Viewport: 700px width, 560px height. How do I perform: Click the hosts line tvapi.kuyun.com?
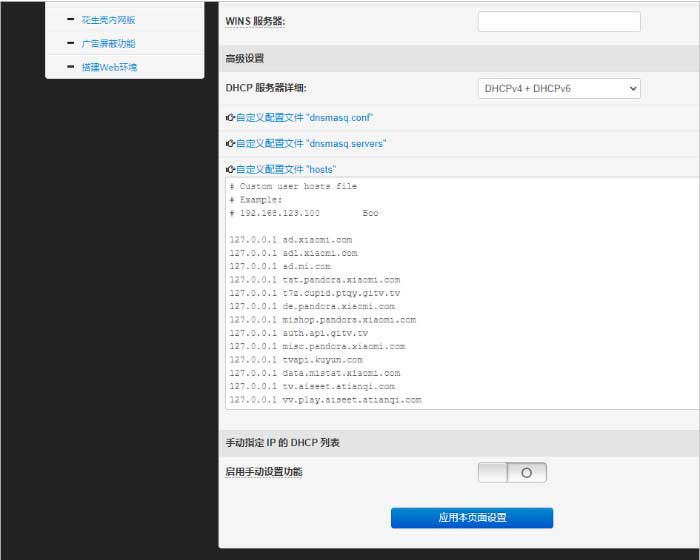tap(296, 360)
